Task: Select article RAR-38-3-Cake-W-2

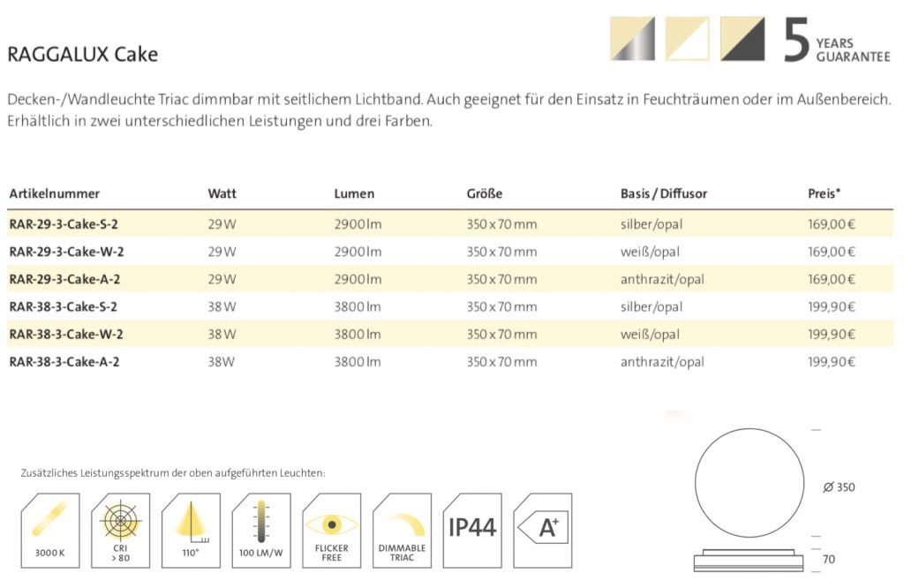Action: (x=65, y=335)
